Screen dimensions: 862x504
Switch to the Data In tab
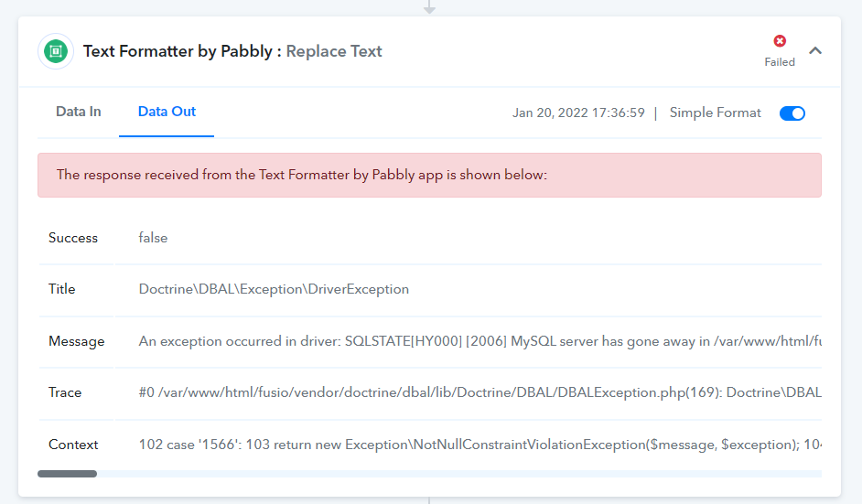[x=79, y=112]
